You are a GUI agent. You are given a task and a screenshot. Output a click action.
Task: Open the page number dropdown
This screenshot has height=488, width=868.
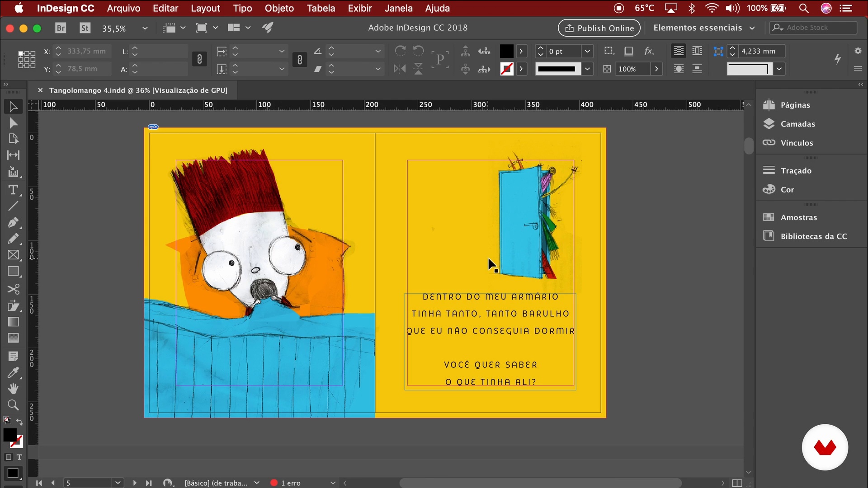[118, 483]
